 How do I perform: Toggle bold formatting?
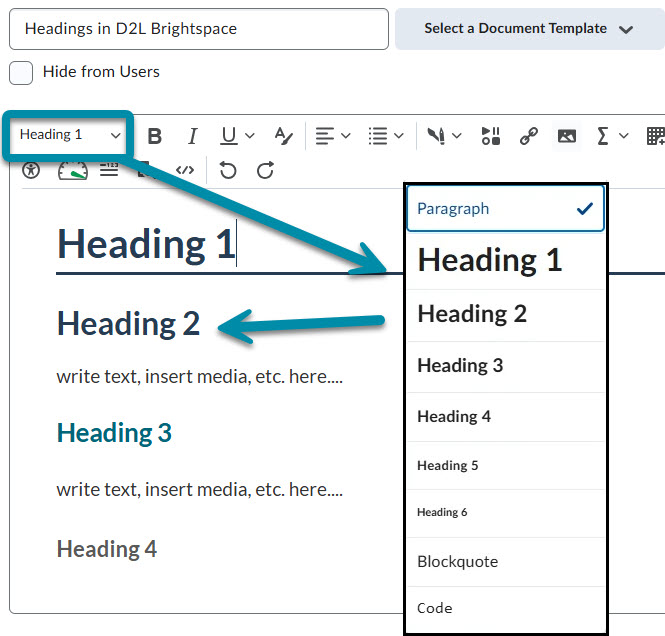(154, 136)
